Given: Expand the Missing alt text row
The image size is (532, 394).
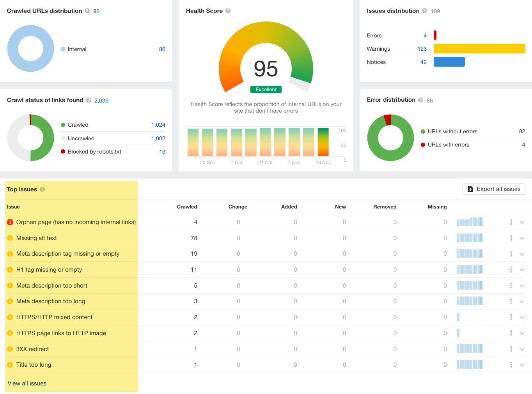Looking at the screenshot, I should (x=522, y=238).
